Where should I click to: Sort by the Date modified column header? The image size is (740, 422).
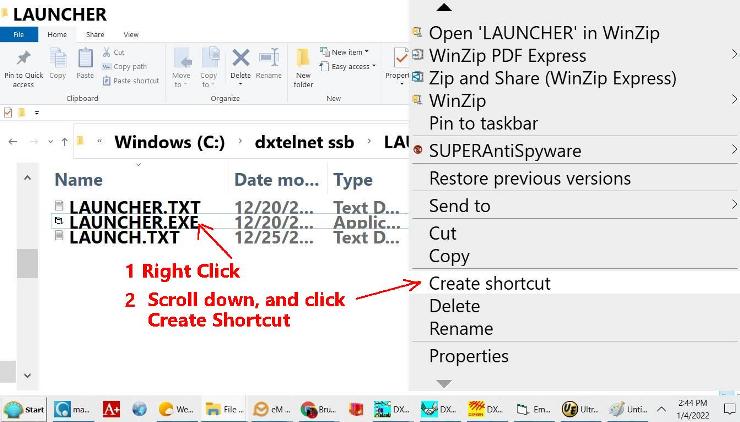pos(277,180)
